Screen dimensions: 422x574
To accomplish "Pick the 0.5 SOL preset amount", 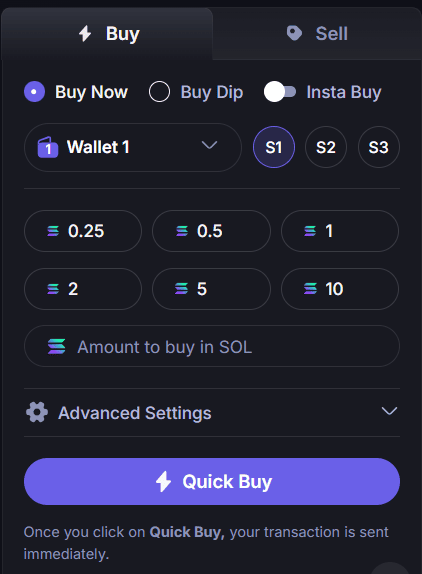I will point(211,231).
